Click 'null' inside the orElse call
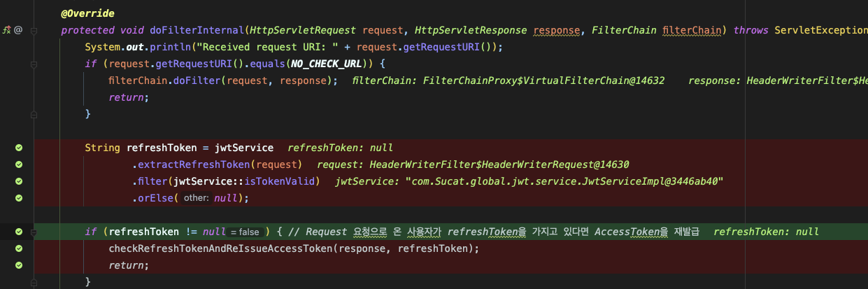 226,198
